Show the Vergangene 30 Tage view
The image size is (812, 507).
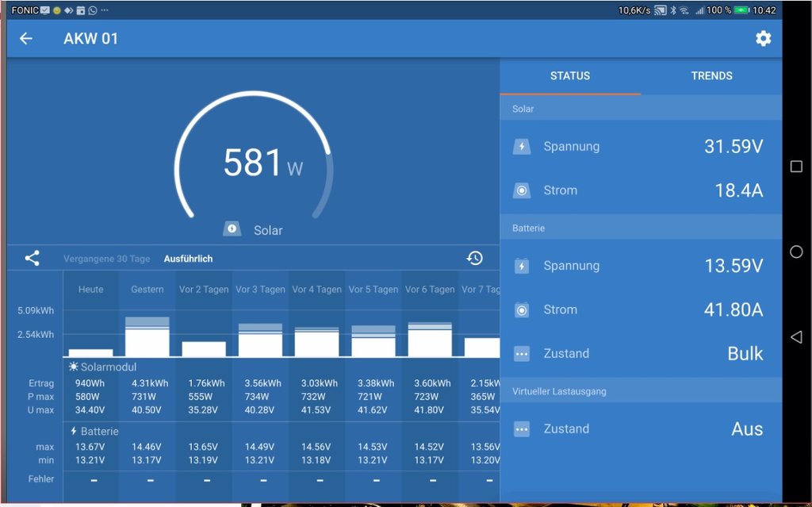coord(106,259)
